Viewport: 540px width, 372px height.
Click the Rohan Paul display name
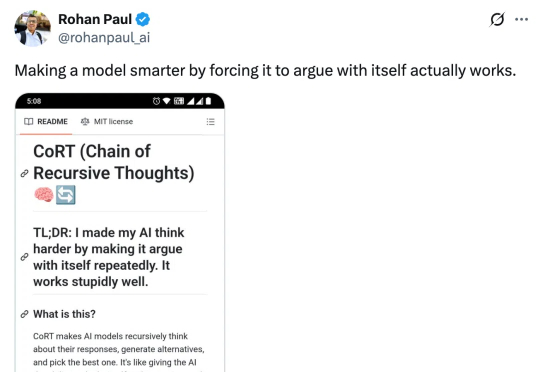[x=95, y=19]
